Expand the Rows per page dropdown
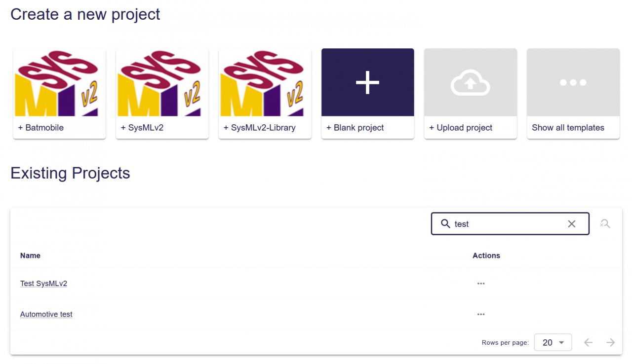Viewport: 632px width, 364px height. (553, 342)
